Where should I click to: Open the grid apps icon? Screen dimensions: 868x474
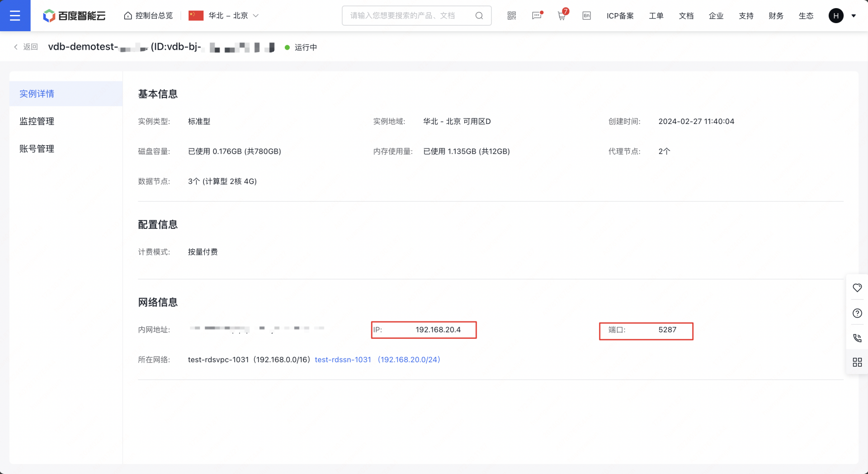(857, 362)
